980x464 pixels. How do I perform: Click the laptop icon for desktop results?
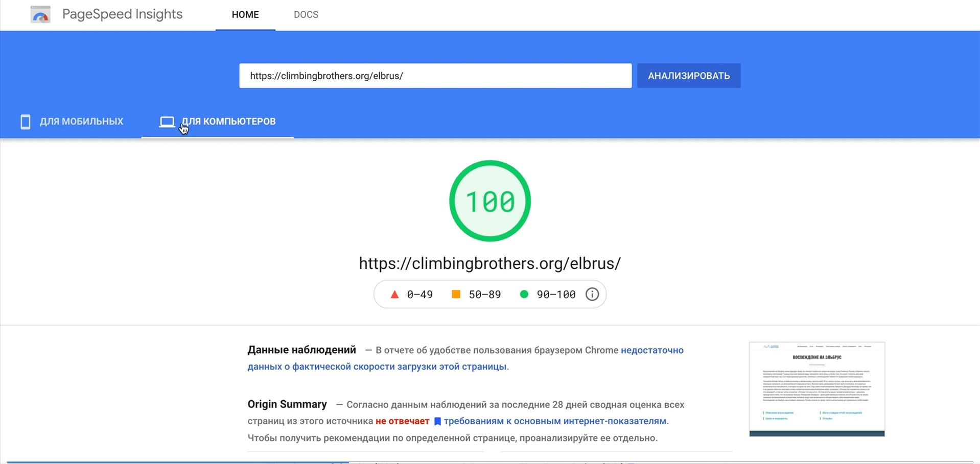point(167,121)
